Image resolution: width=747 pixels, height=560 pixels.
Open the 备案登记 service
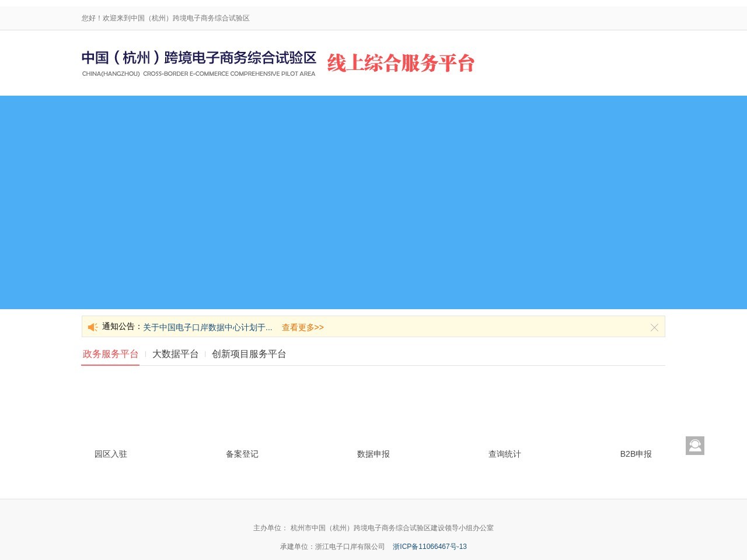tap(242, 454)
